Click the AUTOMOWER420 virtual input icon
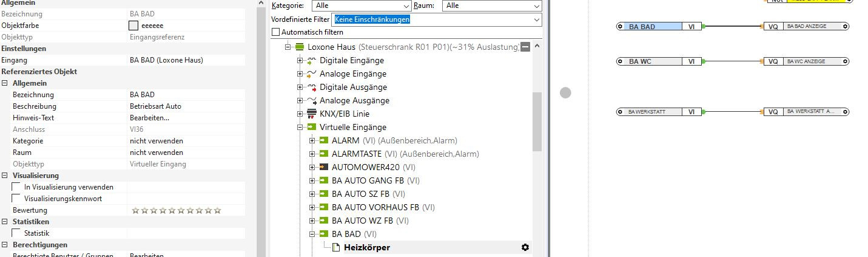This screenshot has width=868, height=257. click(x=324, y=167)
